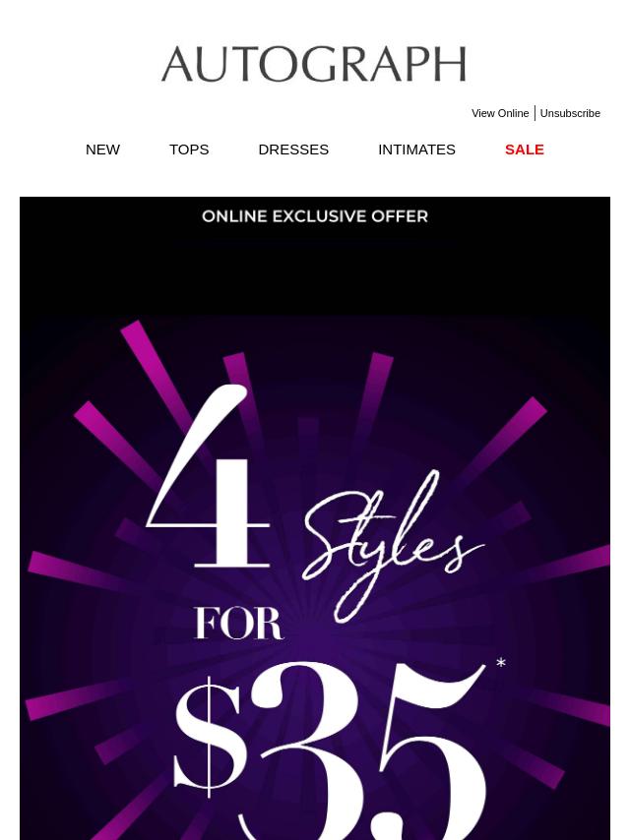Viewport: 630px width, 840px height.
Task: Click the AUTOGRAPH brand logo
Action: (x=314, y=64)
